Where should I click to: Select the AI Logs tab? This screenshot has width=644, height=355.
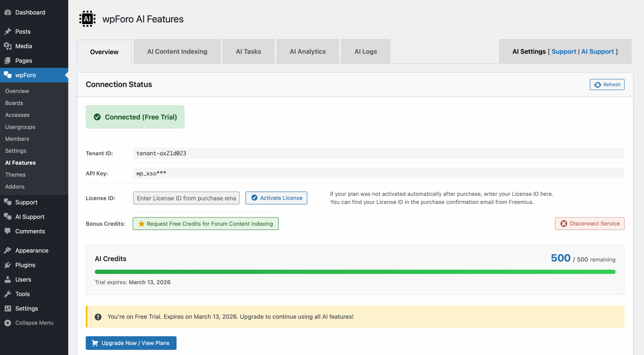(366, 52)
